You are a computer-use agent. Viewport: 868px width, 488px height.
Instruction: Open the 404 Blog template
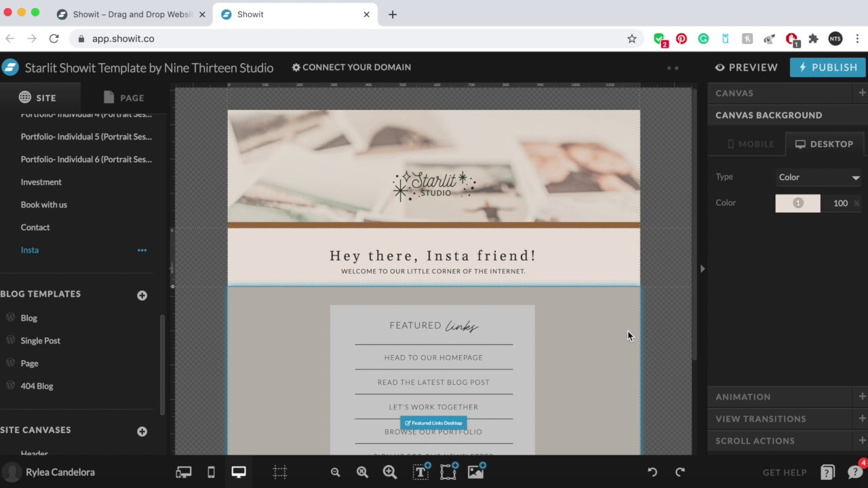point(37,386)
